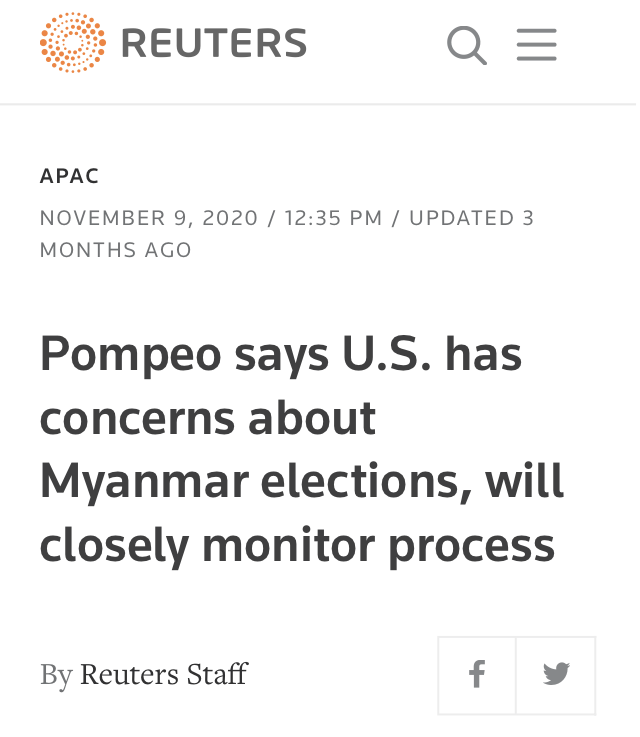Image resolution: width=640 pixels, height=737 pixels.
Task: Share the article on Twitter
Action: tap(556, 675)
